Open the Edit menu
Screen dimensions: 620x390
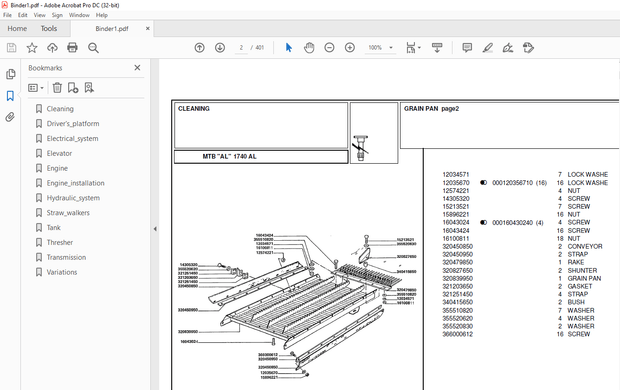click(x=23, y=15)
